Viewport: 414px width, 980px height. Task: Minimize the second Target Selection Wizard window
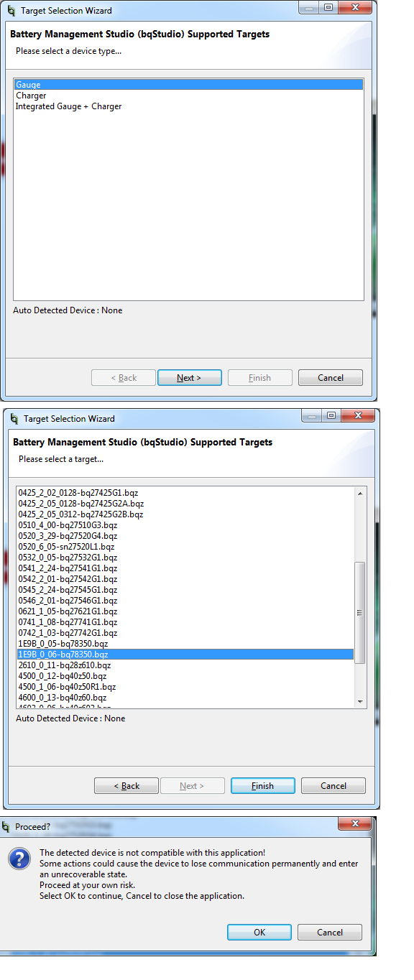coord(312,415)
